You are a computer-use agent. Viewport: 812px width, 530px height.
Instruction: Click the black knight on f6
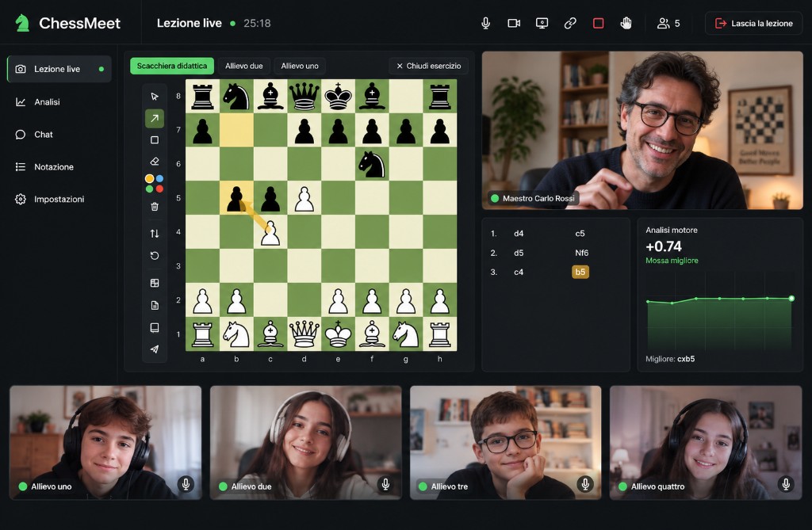[372, 164]
